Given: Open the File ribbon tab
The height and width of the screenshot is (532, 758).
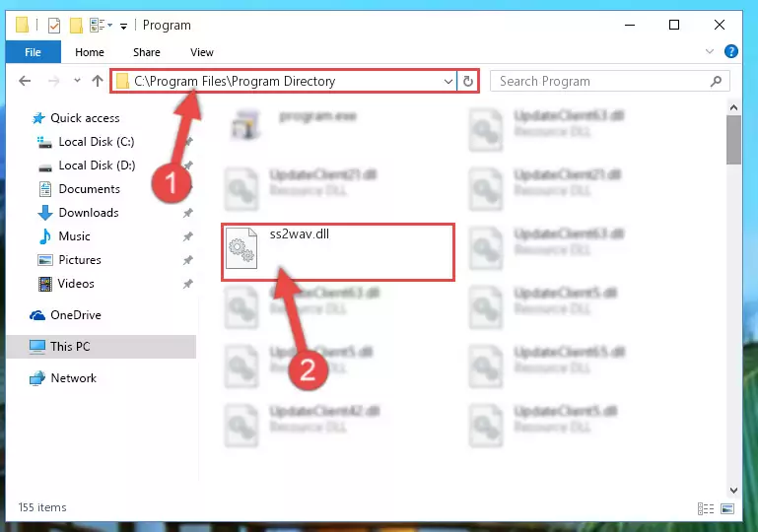Looking at the screenshot, I should click(x=33, y=52).
